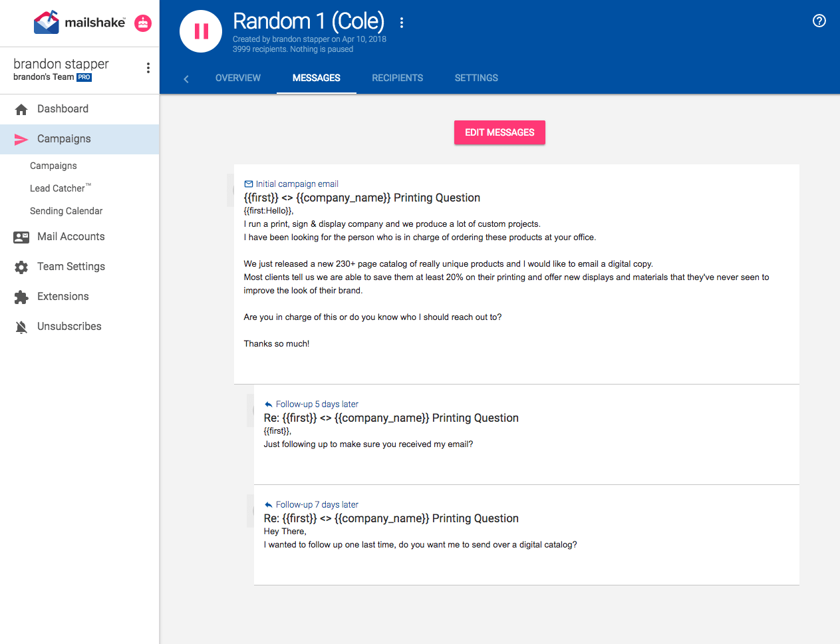Open the campaign options three-dot menu
This screenshot has height=644, width=840.
[x=402, y=23]
